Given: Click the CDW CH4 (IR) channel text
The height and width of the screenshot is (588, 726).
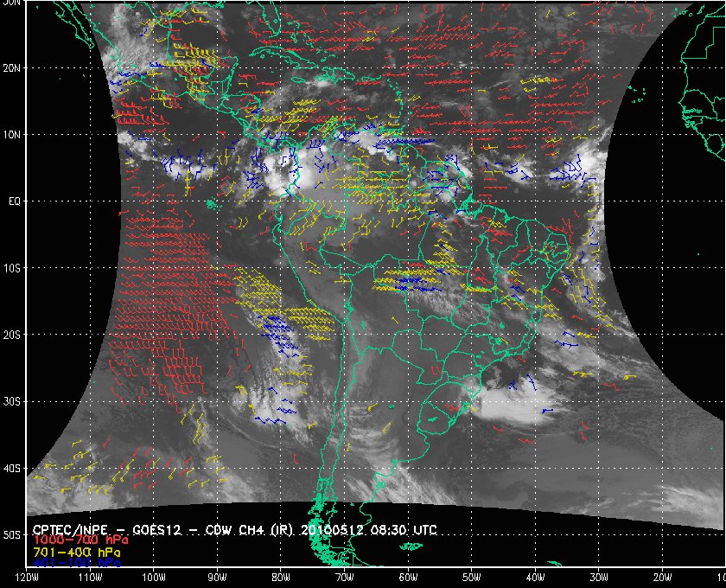Looking at the screenshot, I should 249,530.
